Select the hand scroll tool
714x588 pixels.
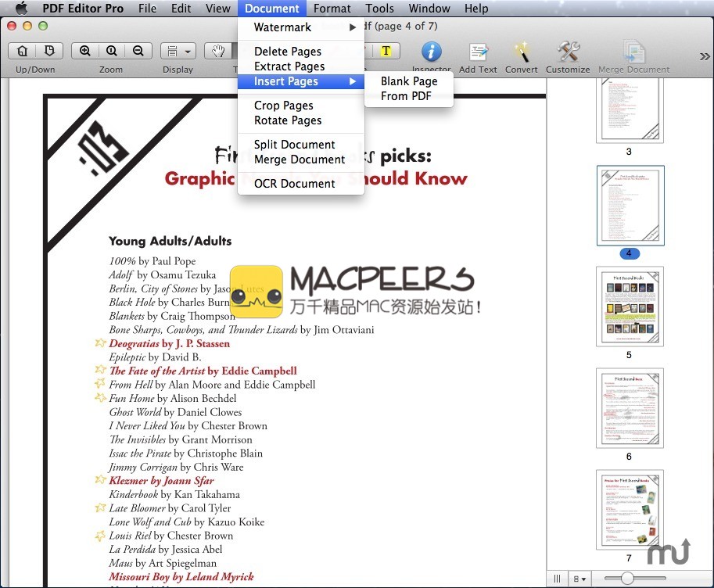point(220,51)
